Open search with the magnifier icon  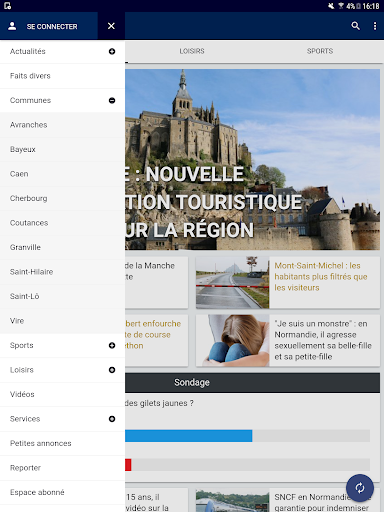[x=355, y=26]
